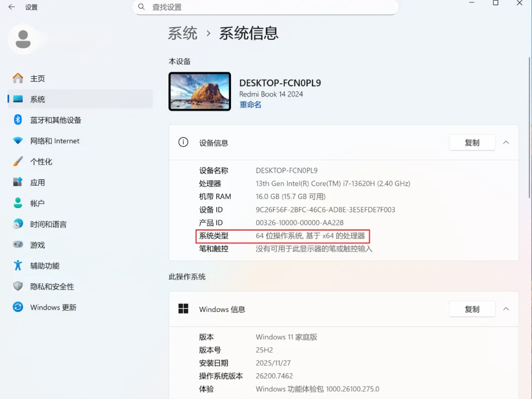The image size is (532, 399).
Task: Open 网络和 Internet settings
Action: pyautogui.click(x=80, y=140)
